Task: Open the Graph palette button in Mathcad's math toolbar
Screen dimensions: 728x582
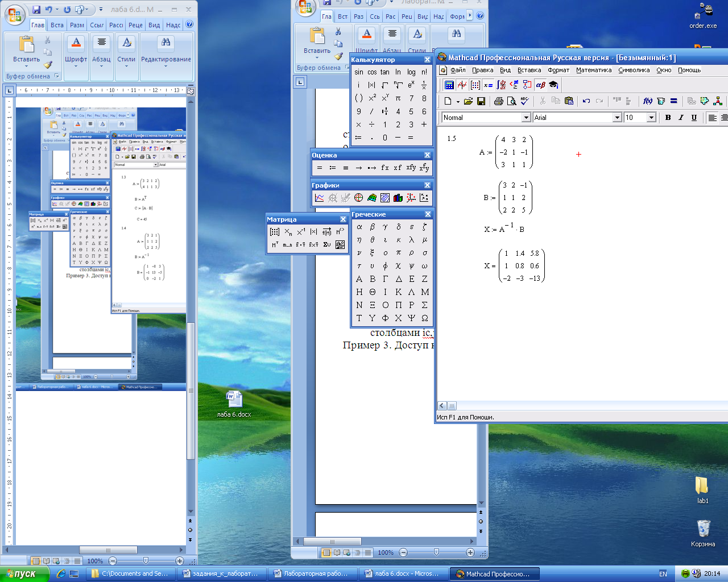Action: click(462, 85)
